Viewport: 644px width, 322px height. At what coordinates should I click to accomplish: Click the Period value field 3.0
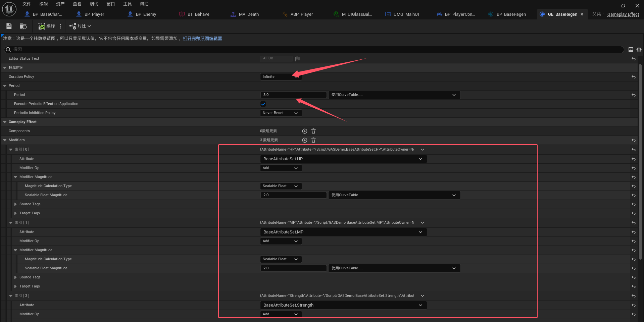(x=293, y=95)
